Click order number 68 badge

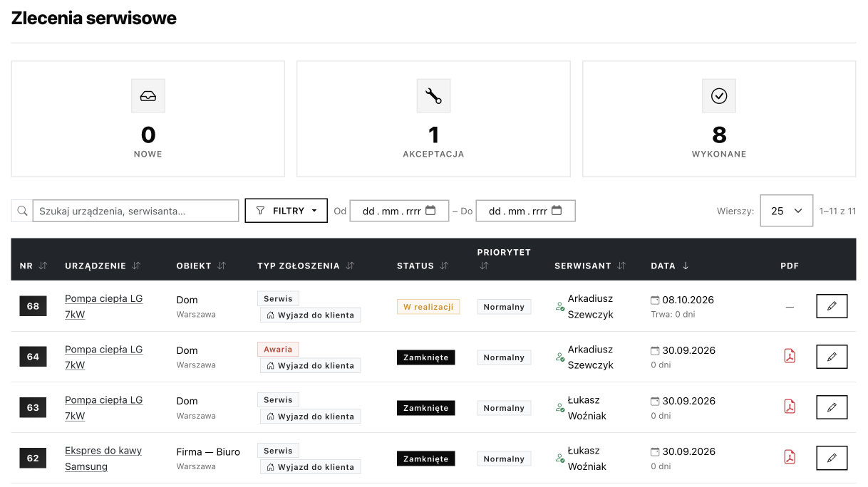pos(33,307)
